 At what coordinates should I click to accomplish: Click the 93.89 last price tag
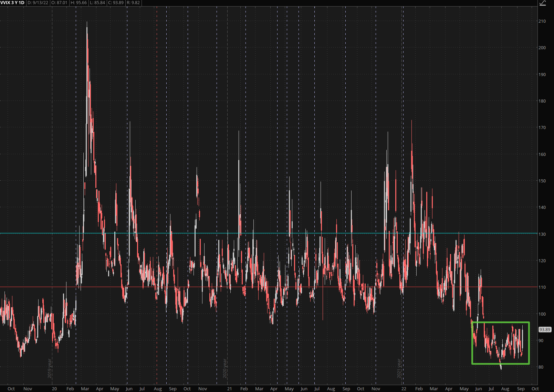tap(545, 330)
